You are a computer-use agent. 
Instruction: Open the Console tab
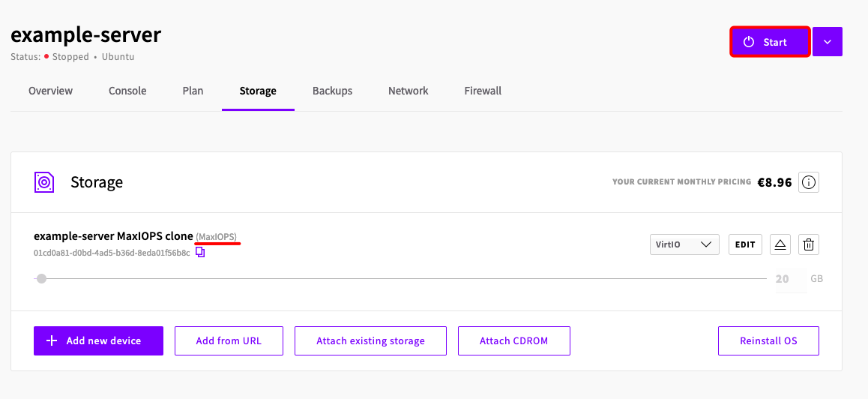[x=127, y=91]
